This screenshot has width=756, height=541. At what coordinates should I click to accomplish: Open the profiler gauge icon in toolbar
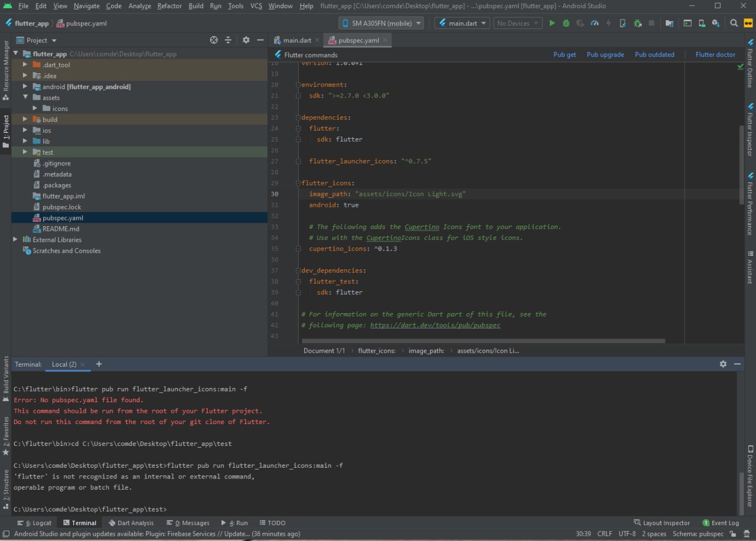pyautogui.click(x=595, y=24)
